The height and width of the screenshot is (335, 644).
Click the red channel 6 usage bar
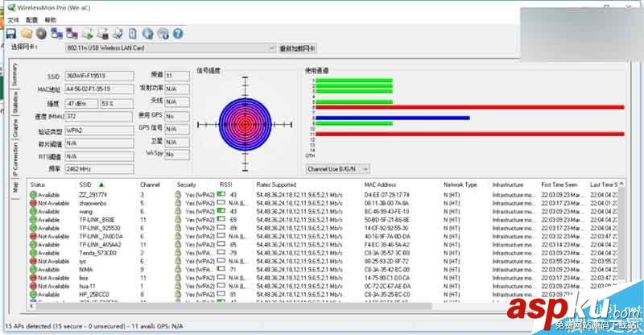point(470,107)
